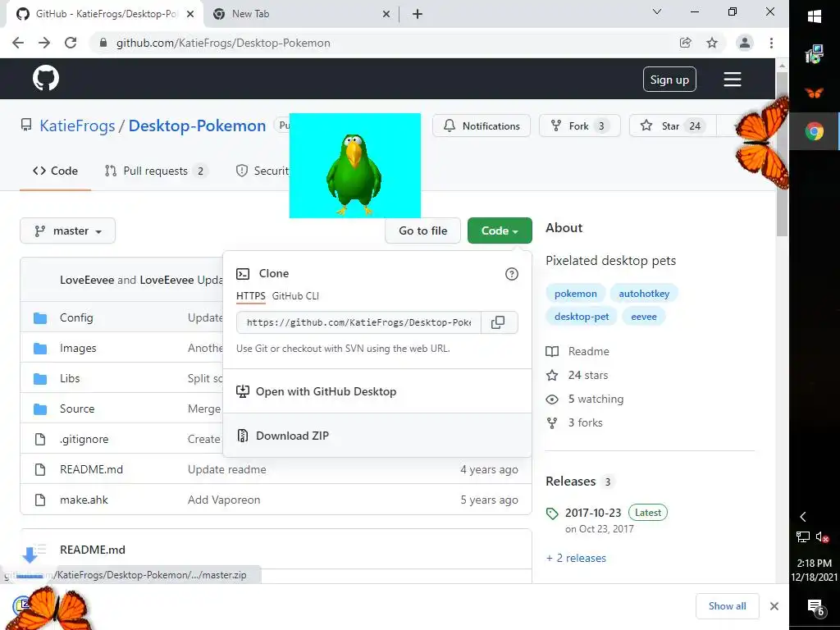Bookmark this page with the star icon
Screen dimensions: 840x630
pyautogui.click(x=712, y=43)
